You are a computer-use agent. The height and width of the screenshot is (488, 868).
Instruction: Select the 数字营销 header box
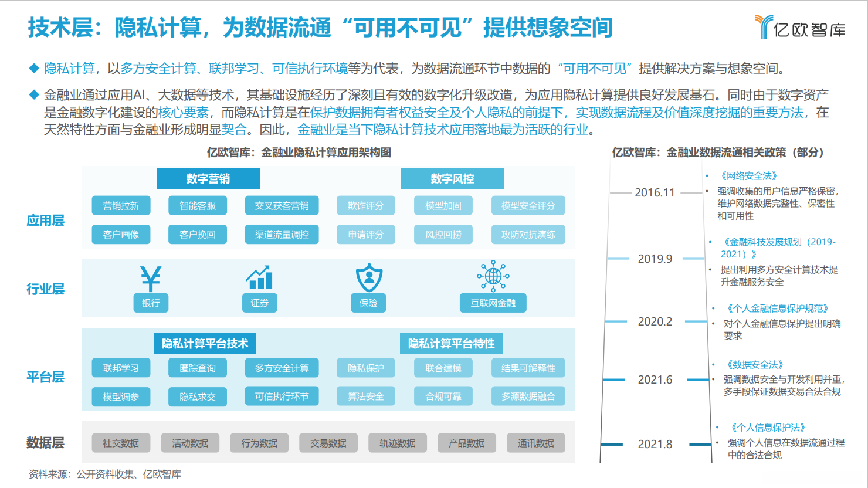click(x=208, y=179)
